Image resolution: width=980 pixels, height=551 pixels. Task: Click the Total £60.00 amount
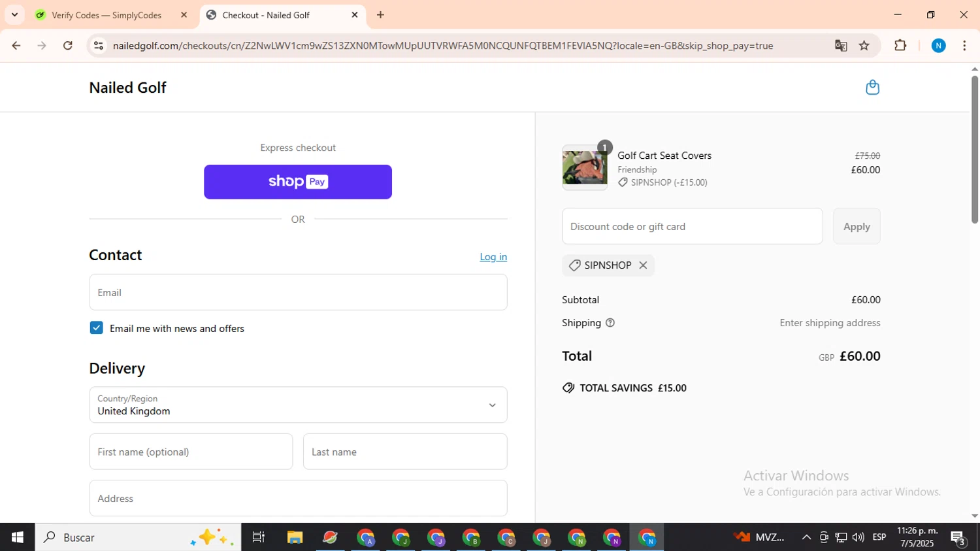860,356
